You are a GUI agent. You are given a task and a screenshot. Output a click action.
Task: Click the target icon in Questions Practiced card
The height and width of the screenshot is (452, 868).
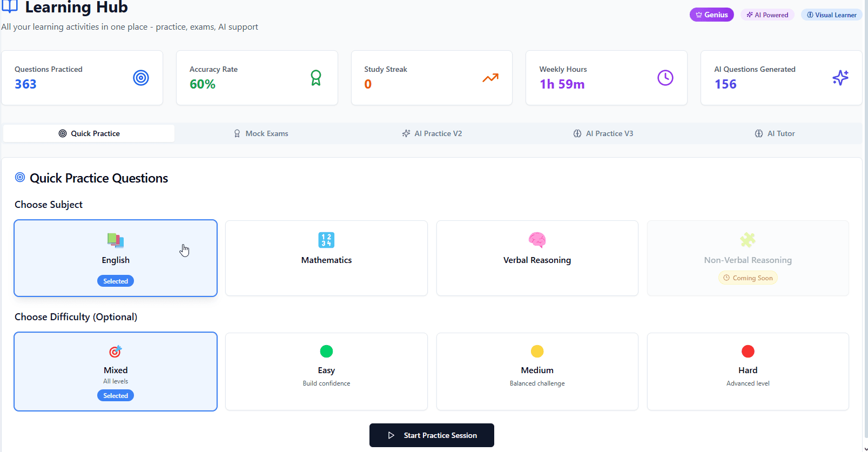coord(141,78)
